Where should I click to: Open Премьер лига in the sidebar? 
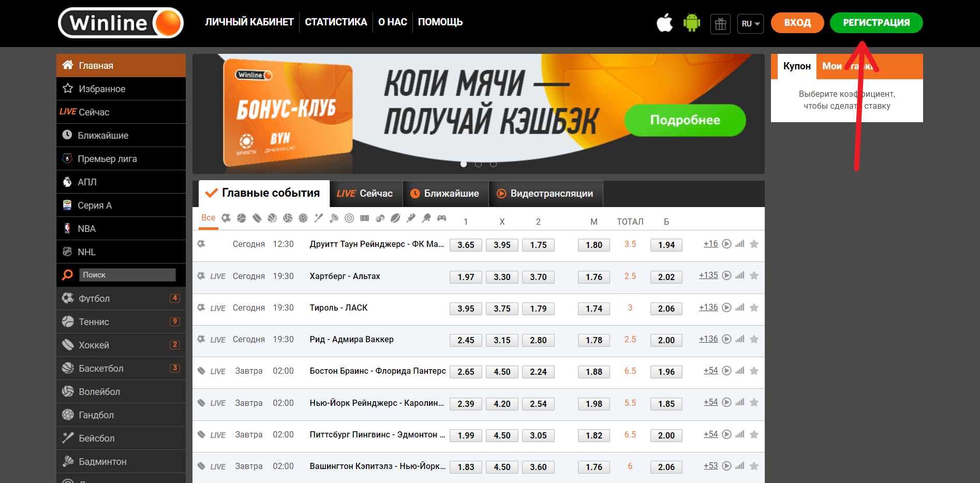[x=121, y=158]
